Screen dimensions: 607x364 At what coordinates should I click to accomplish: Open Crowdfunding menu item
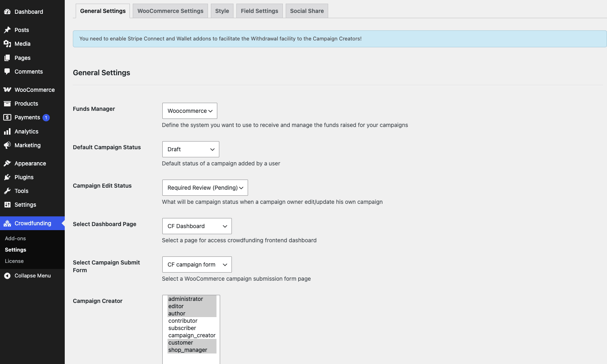32,223
